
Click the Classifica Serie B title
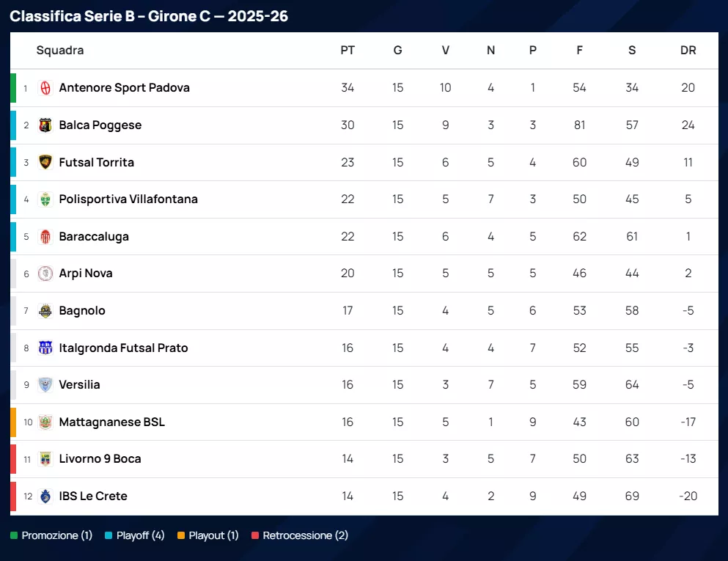[x=149, y=16]
